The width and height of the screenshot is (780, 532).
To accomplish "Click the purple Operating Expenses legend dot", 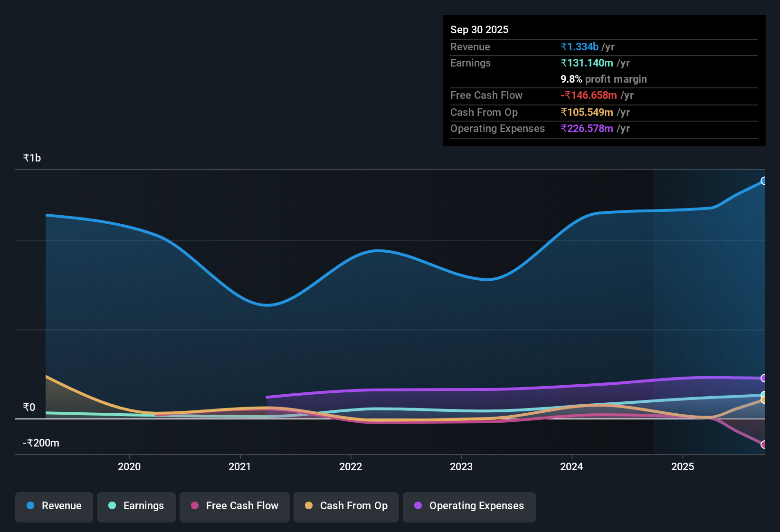I will click(x=419, y=506).
